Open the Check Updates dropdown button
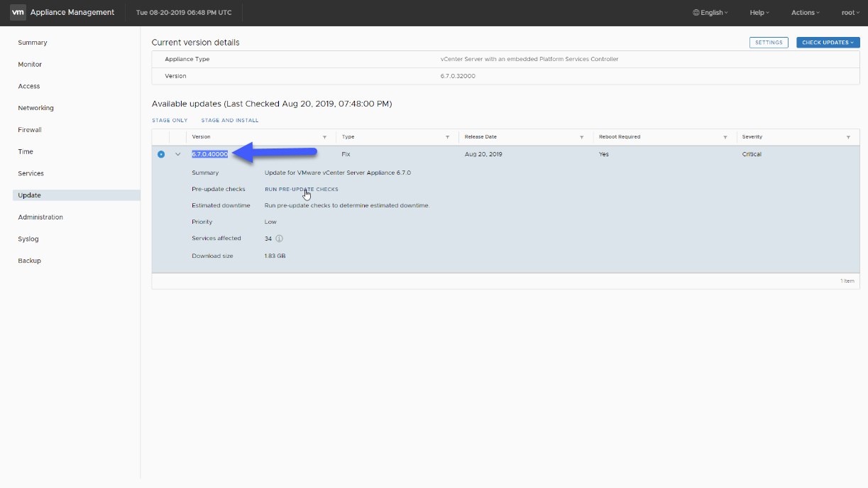Image resolution: width=868 pixels, height=488 pixels. point(828,43)
